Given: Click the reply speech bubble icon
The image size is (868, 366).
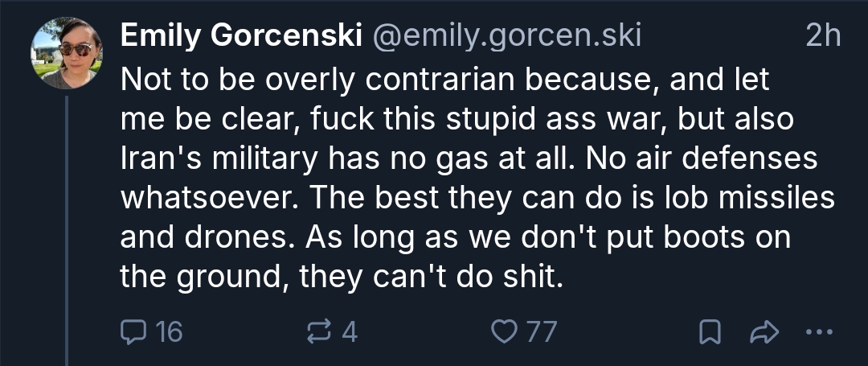Looking at the screenshot, I should pyautogui.click(x=131, y=331).
